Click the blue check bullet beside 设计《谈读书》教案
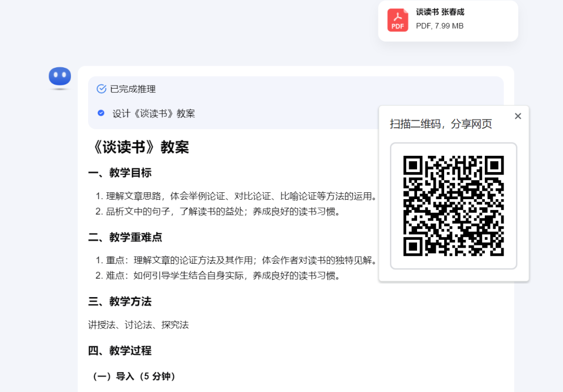Viewport: 563px width, 392px height. [101, 113]
